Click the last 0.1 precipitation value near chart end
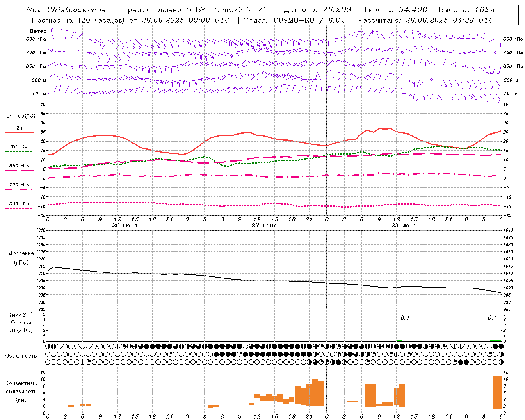 (492, 318)
